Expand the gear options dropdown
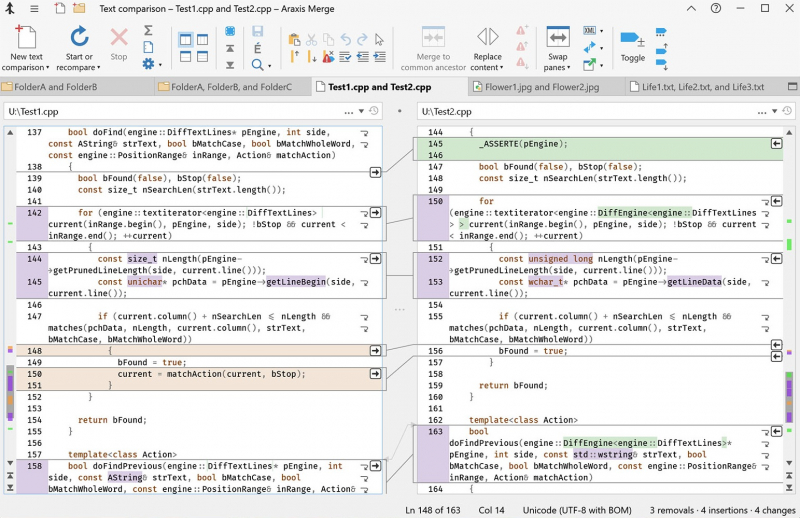Screen dimensions: 800x518 [160, 65]
